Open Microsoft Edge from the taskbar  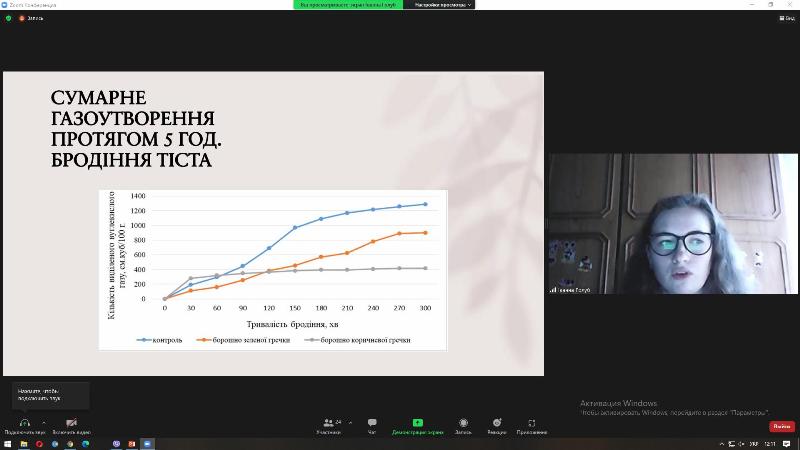pos(85,444)
